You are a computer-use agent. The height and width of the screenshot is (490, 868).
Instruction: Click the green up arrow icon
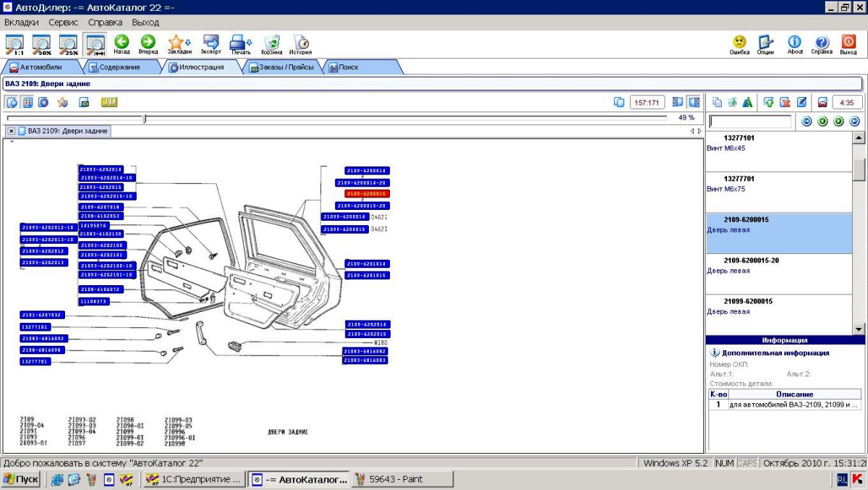pyautogui.click(x=769, y=102)
